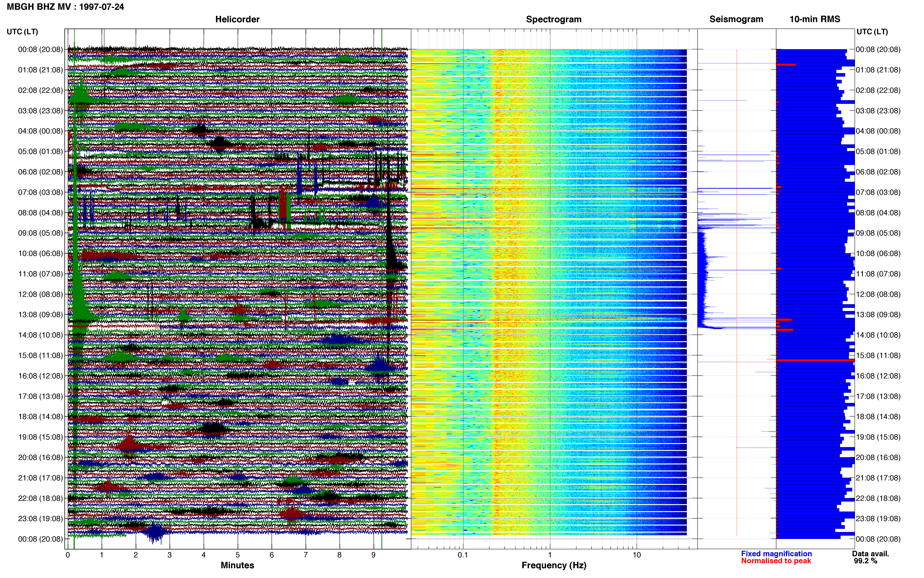Click left time label 06:08 (02:08)
Image resolution: width=924 pixels, height=578 pixels.
pyautogui.click(x=41, y=172)
